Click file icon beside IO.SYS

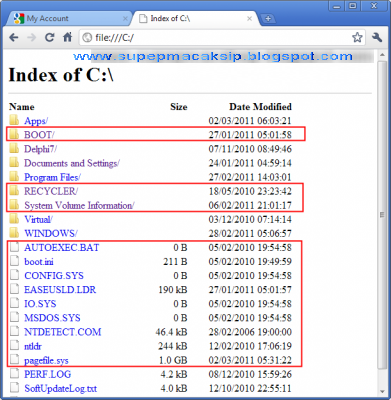pyautogui.click(x=14, y=303)
